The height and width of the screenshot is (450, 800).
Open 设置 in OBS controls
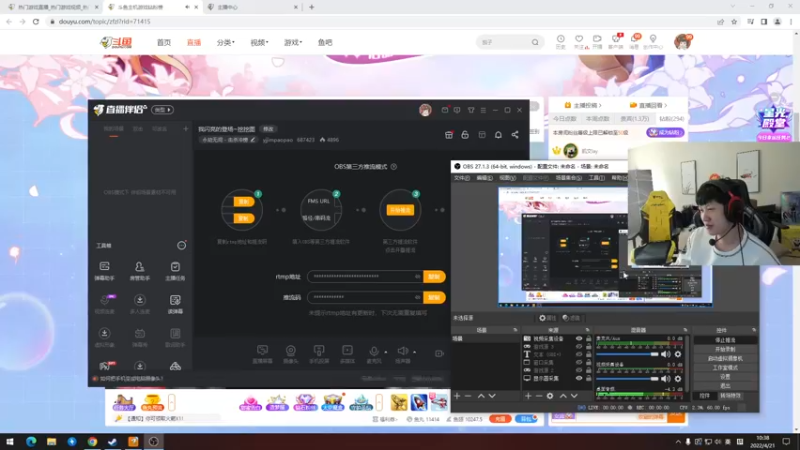pyautogui.click(x=725, y=377)
